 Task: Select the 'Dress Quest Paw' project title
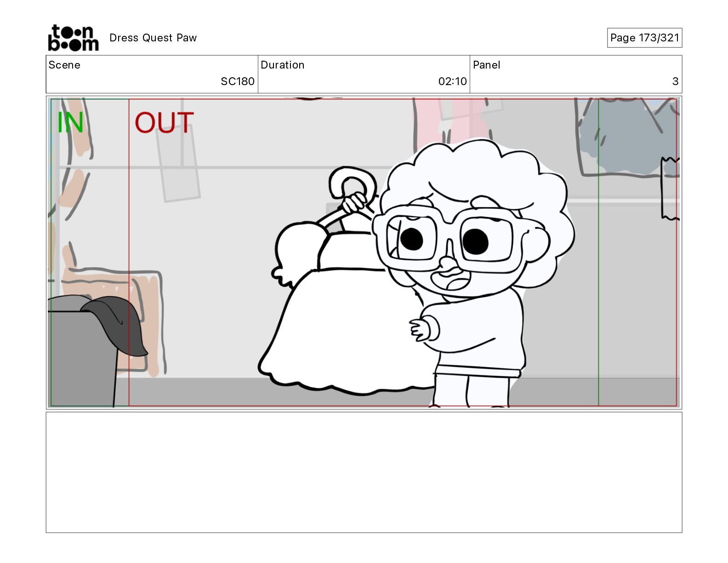(153, 38)
